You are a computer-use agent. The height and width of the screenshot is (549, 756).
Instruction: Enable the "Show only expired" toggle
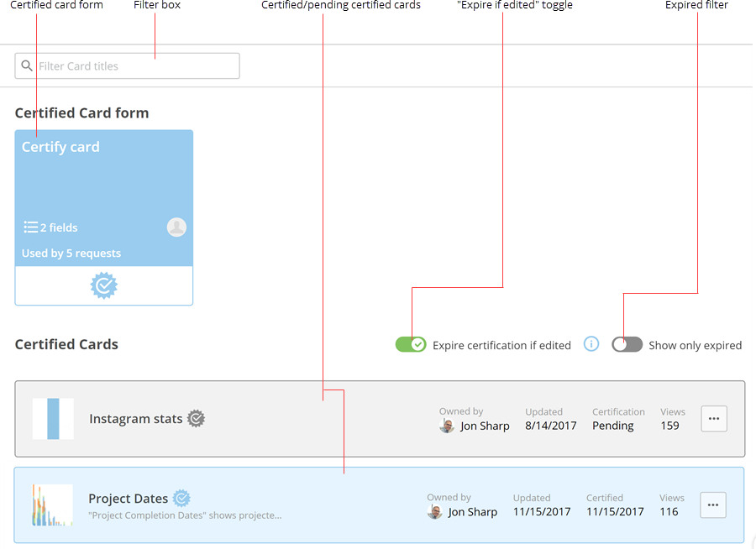point(627,344)
